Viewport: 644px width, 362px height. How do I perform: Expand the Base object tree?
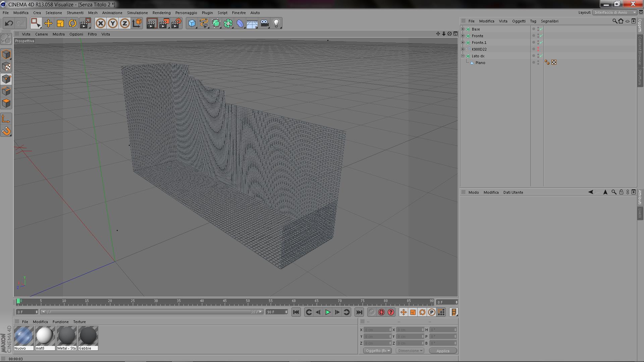click(x=463, y=29)
